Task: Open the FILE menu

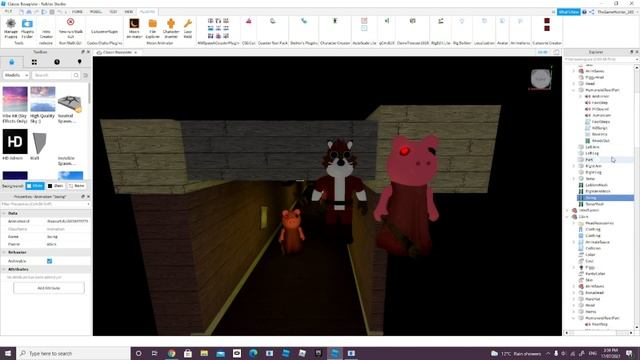Action: (8, 12)
